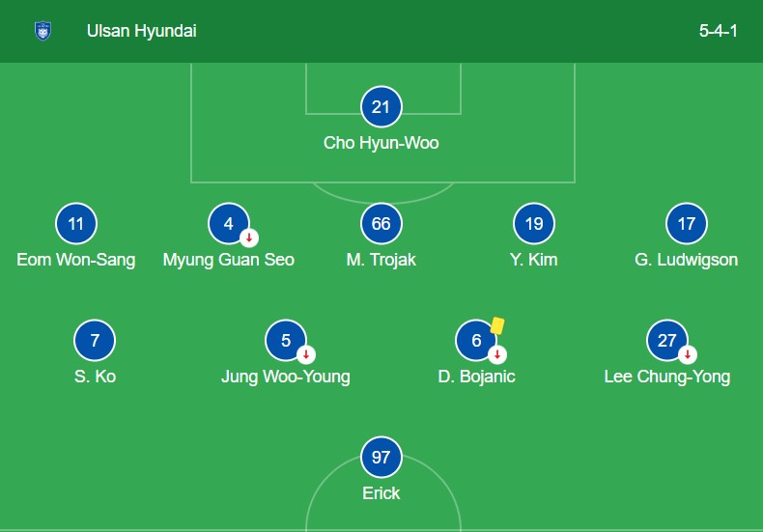The width and height of the screenshot is (763, 532).
Task: Click Lee Chung-Yong name text
Action: pos(667,377)
